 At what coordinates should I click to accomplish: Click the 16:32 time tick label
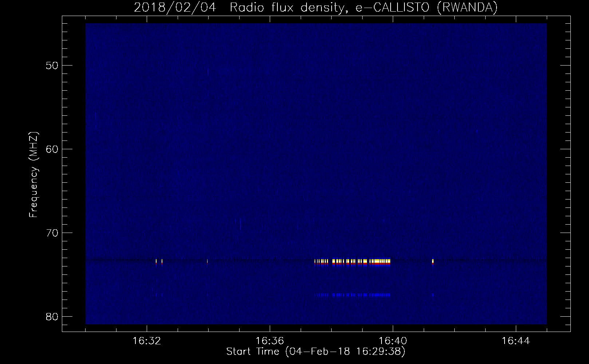tap(147, 341)
